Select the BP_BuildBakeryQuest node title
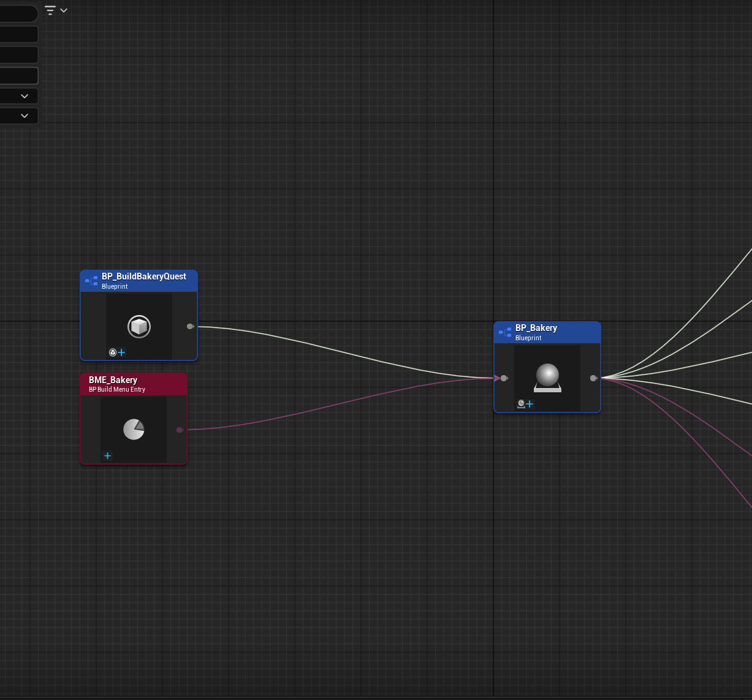Viewport: 752px width, 700px height. click(143, 276)
